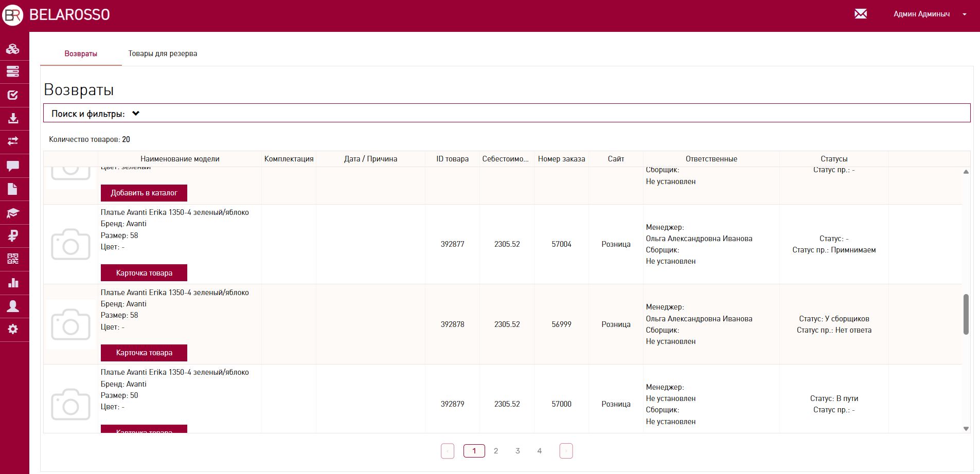This screenshot has width=980, height=474.
Task: Select page 1 in pagination
Action: (474, 451)
